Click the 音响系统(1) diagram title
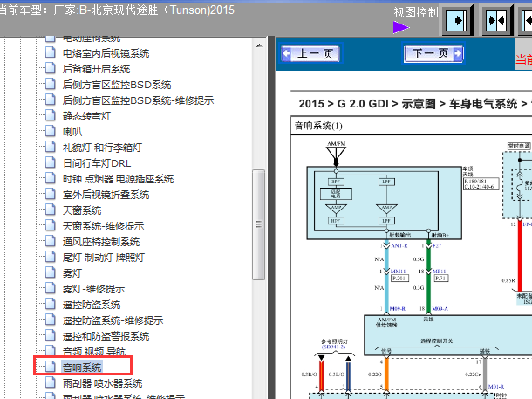This screenshot has height=399, width=532. tap(318, 126)
